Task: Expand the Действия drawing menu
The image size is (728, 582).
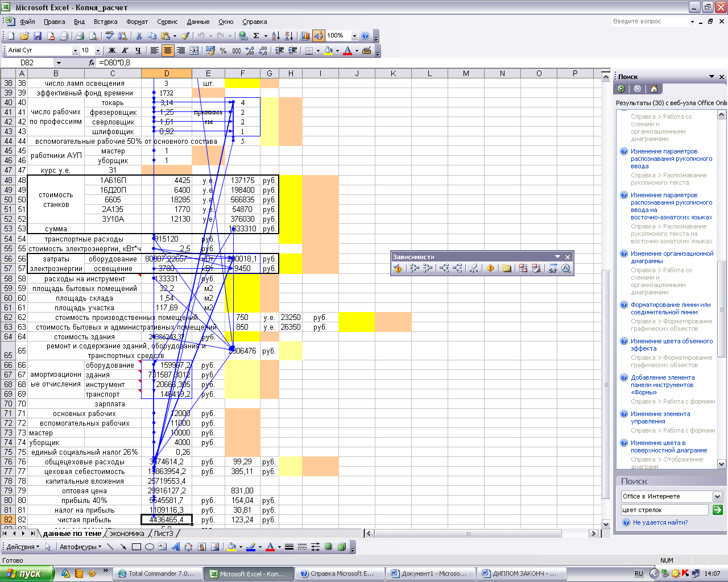Action: coord(23,547)
